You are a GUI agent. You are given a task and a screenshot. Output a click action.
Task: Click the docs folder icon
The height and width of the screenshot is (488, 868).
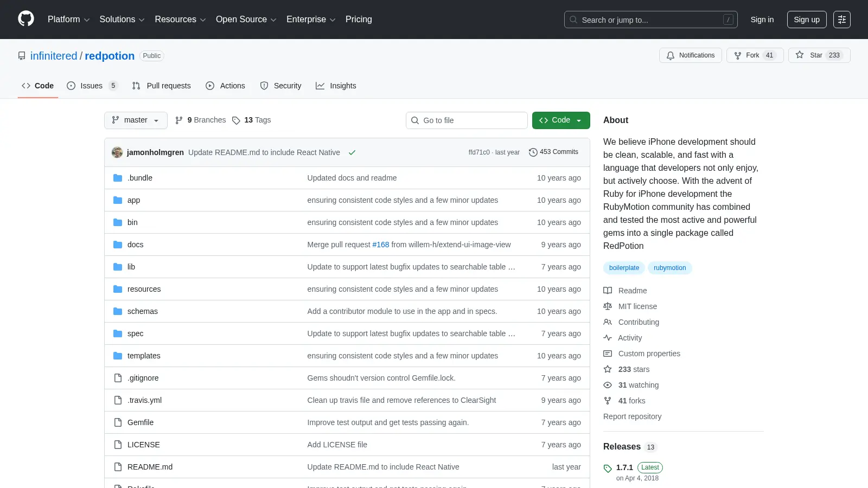pyautogui.click(x=118, y=245)
